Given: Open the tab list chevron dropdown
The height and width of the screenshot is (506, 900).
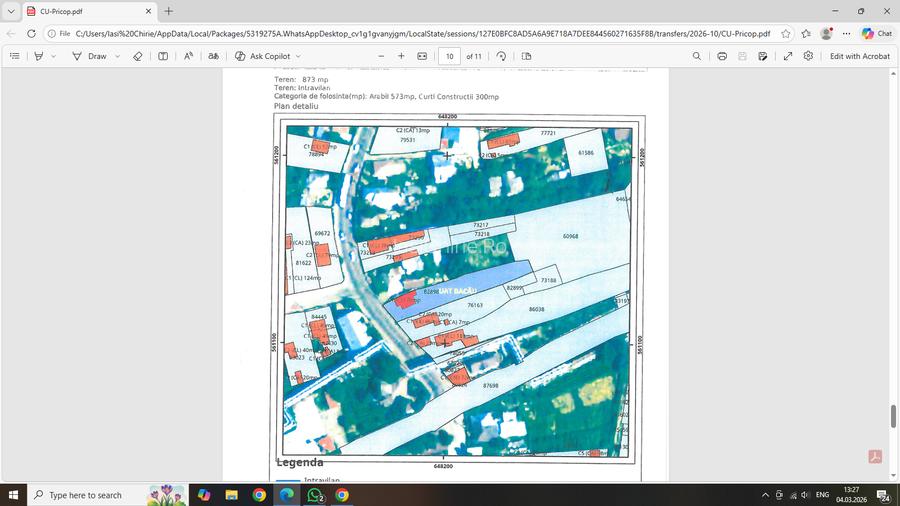Looking at the screenshot, I should point(11,11).
